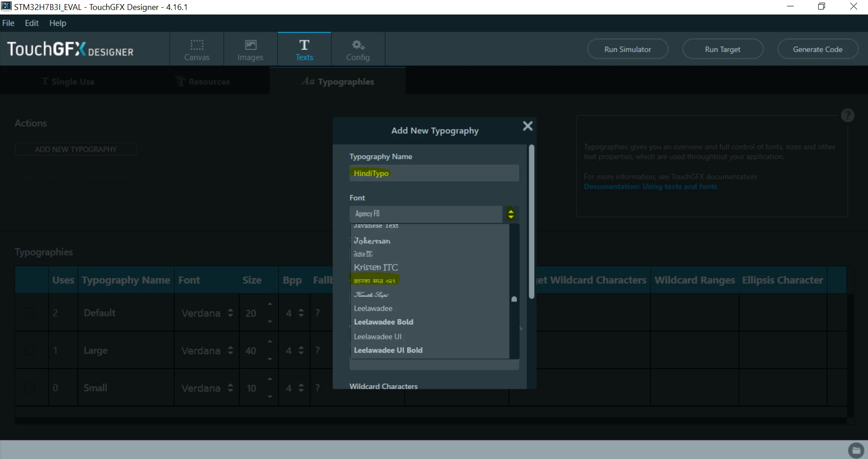Click the bottom-right status bar log icon
Image resolution: width=868 pixels, height=459 pixels.
[856, 450]
